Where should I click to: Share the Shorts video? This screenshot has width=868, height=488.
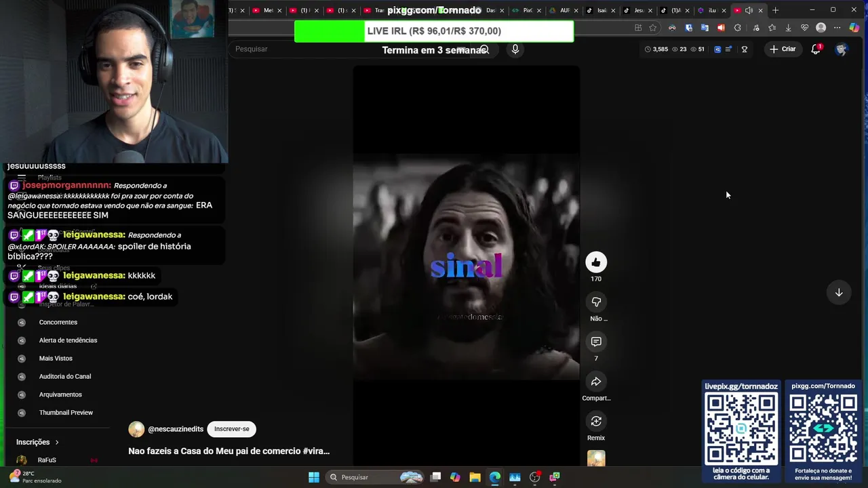pyautogui.click(x=596, y=382)
